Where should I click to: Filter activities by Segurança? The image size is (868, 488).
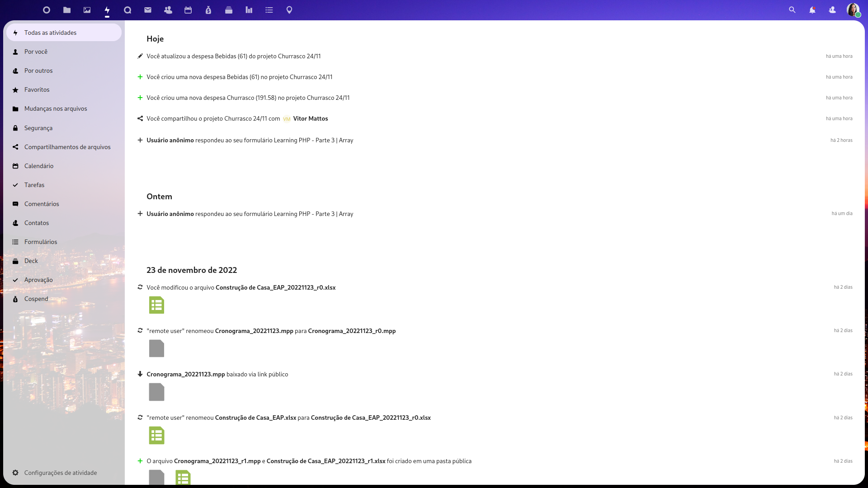pyautogui.click(x=38, y=128)
